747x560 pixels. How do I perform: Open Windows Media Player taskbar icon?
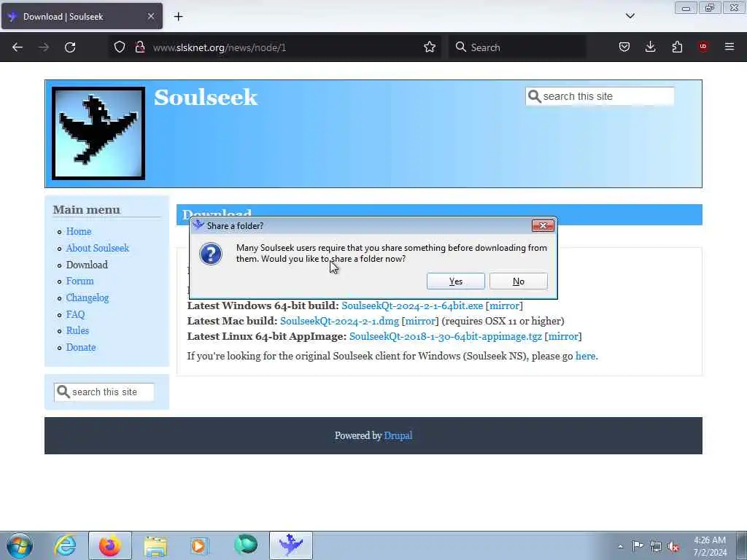click(x=200, y=545)
